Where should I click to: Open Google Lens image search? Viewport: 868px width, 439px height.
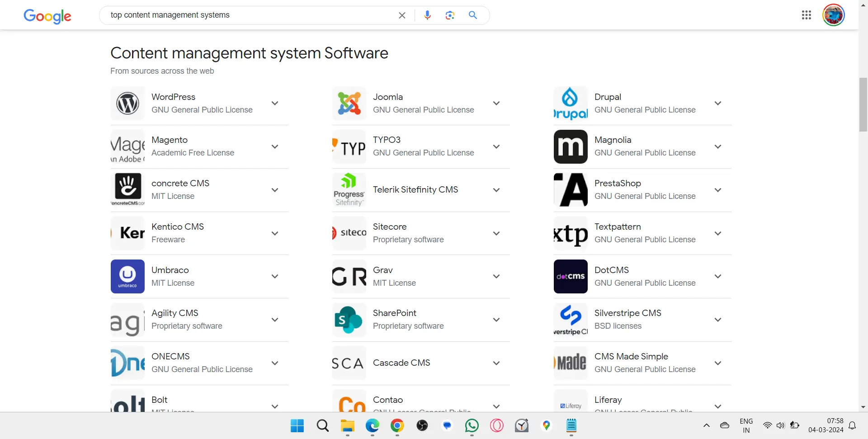tap(450, 15)
